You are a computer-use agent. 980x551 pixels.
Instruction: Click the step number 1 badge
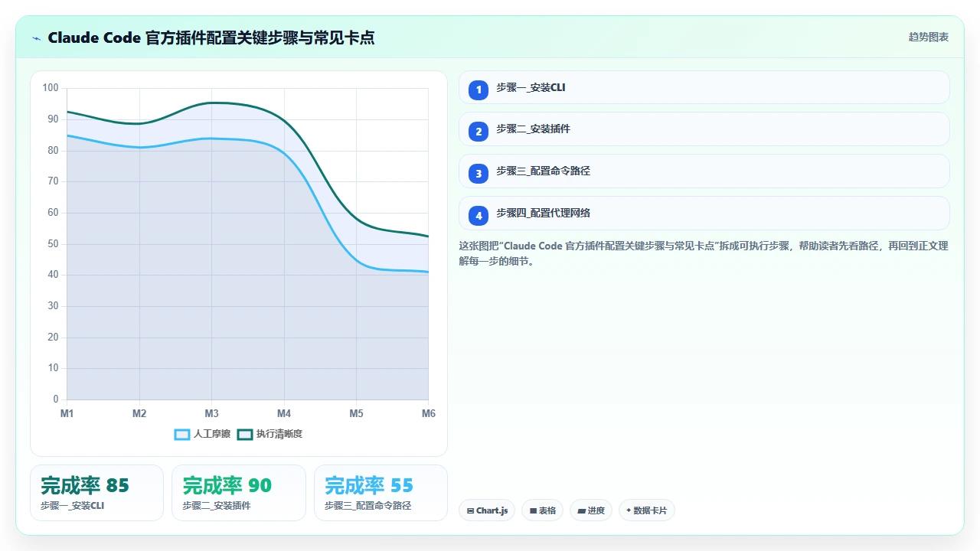(x=479, y=90)
